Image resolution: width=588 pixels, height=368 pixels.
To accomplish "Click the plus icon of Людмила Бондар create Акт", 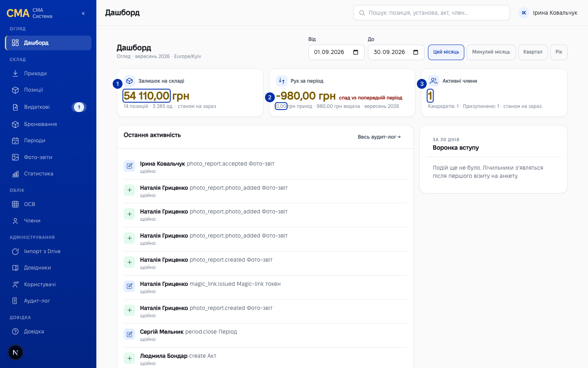I will point(129,359).
